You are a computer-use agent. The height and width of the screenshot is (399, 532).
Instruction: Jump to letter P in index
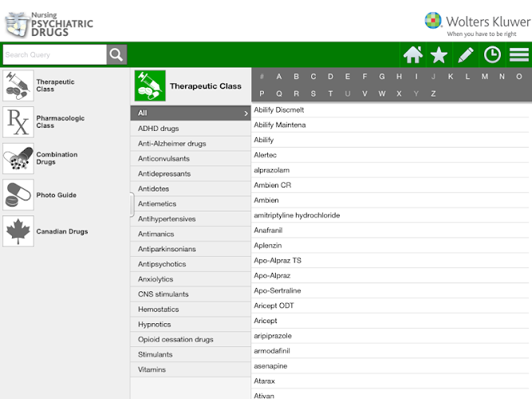point(262,93)
